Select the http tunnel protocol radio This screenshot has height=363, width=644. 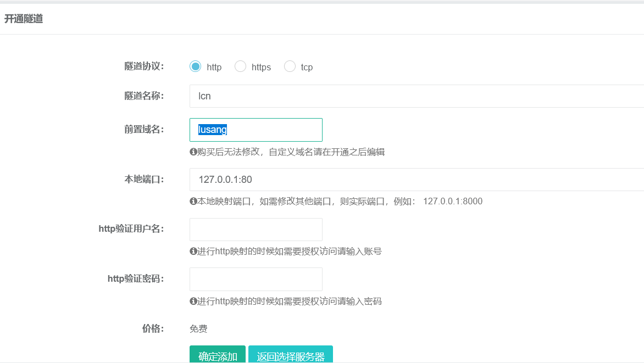[x=196, y=66]
